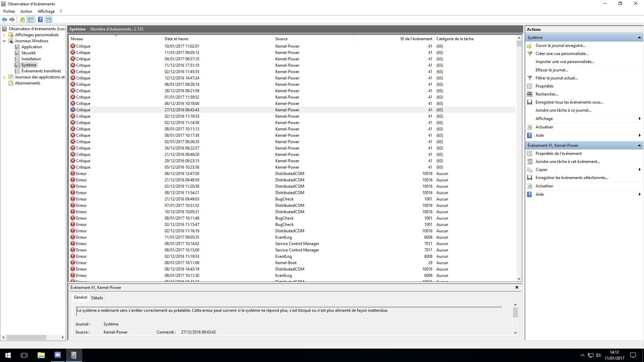The height and width of the screenshot is (362, 644).
Task: Sort by ID de l'événement column header
Action: pyautogui.click(x=394, y=39)
